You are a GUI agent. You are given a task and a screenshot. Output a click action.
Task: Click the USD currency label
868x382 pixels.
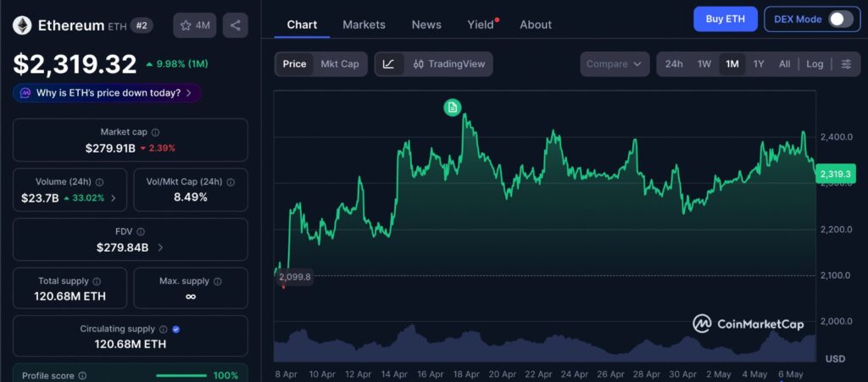point(835,359)
